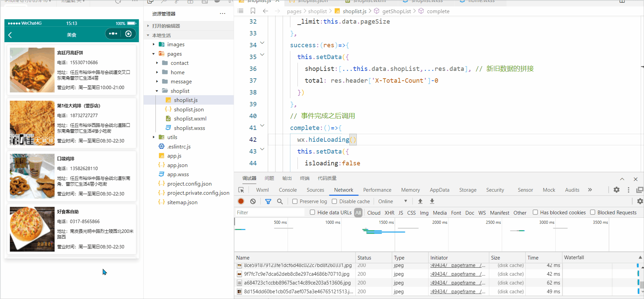Viewport: 644px width, 299px height.
Task: Enable Blocked Requests checkbox
Action: [592, 212]
